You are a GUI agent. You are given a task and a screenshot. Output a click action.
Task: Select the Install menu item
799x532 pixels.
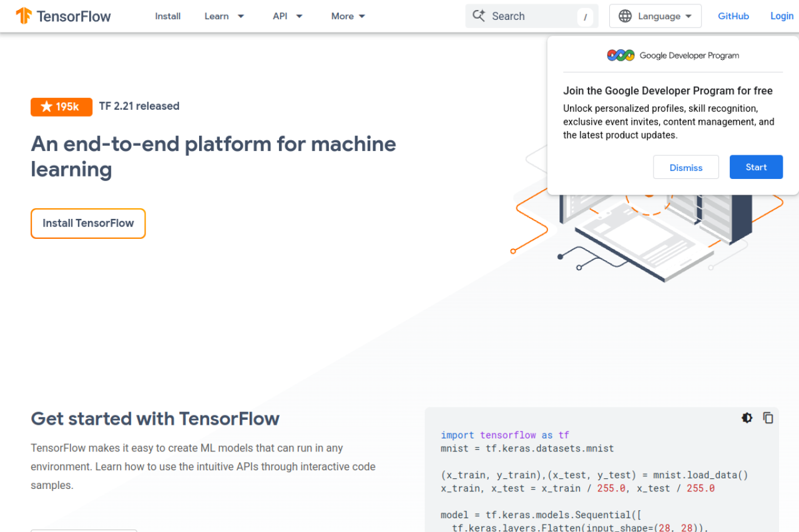[167, 16]
